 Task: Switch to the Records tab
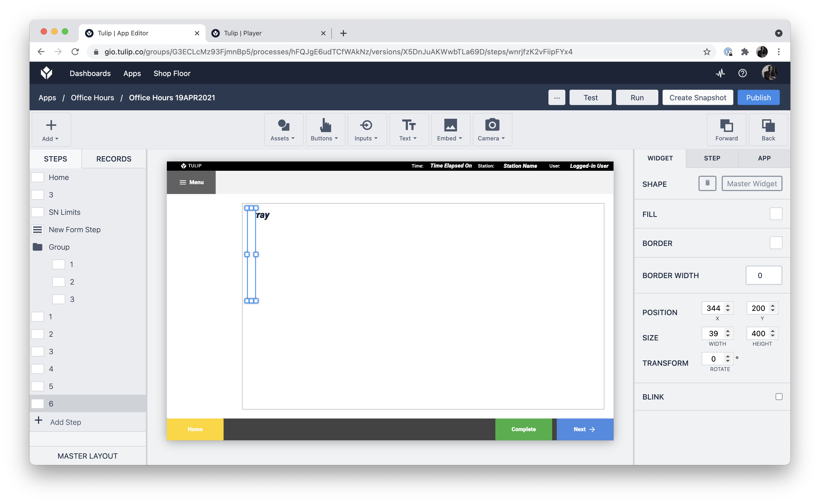click(x=114, y=159)
